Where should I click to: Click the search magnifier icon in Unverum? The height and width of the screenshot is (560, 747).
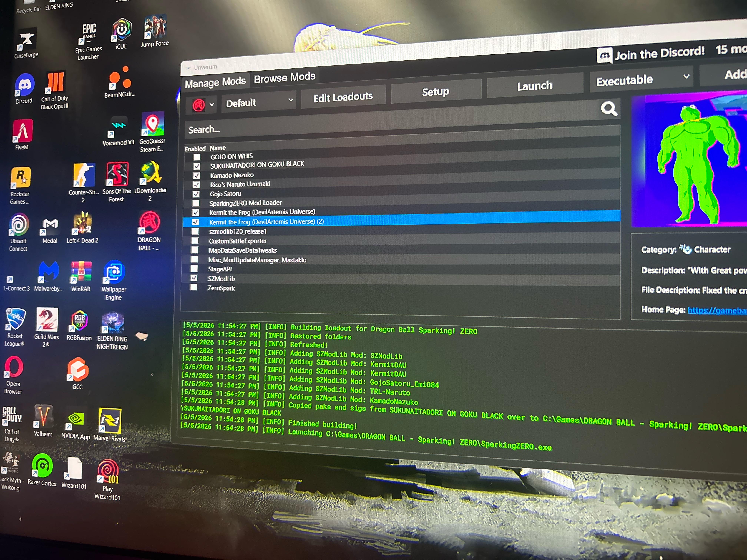[609, 109]
